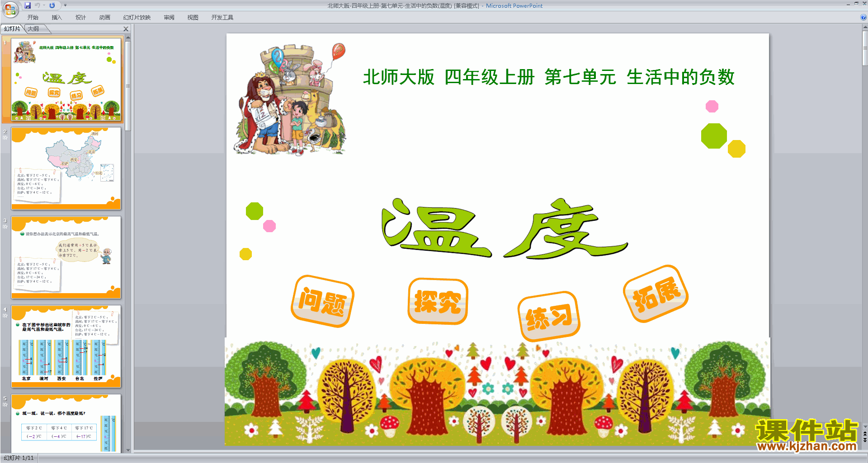The image size is (868, 463).
Task: Click the Redo icon
Action: point(52,5)
